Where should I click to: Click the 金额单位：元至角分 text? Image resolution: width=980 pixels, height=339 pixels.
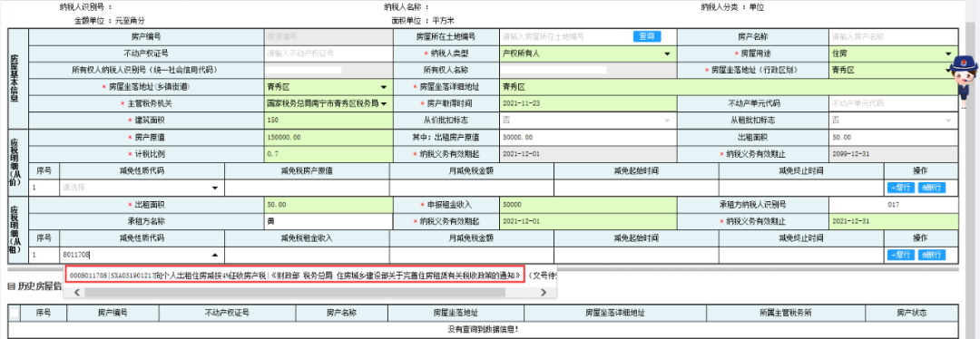point(110,21)
